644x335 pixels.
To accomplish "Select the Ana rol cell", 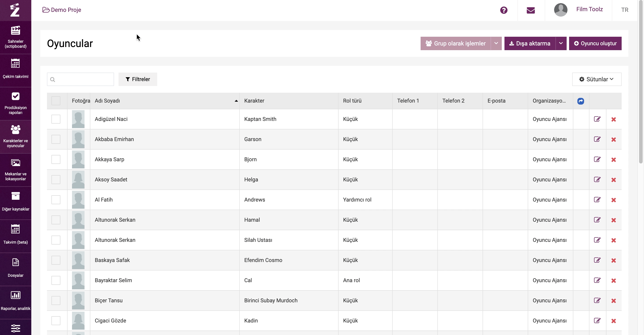I will [365, 280].
